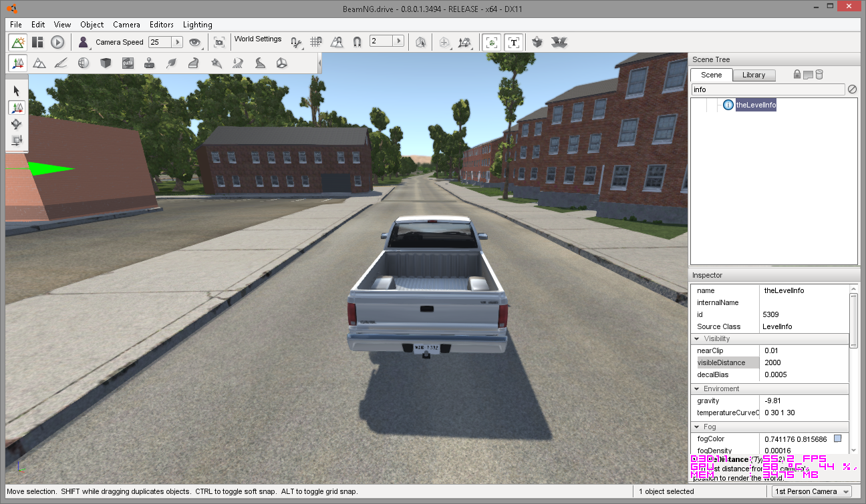Image resolution: width=866 pixels, height=504 pixels.
Task: Select the Terrain Painter brush icon
Action: pyautogui.click(x=61, y=63)
